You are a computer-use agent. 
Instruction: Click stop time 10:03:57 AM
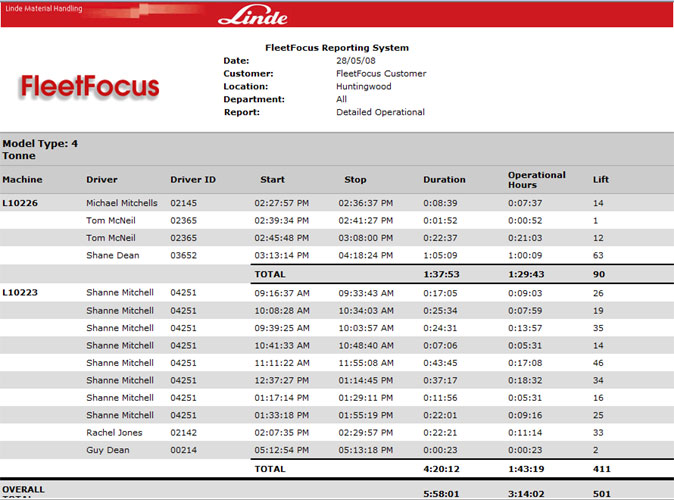click(x=366, y=328)
